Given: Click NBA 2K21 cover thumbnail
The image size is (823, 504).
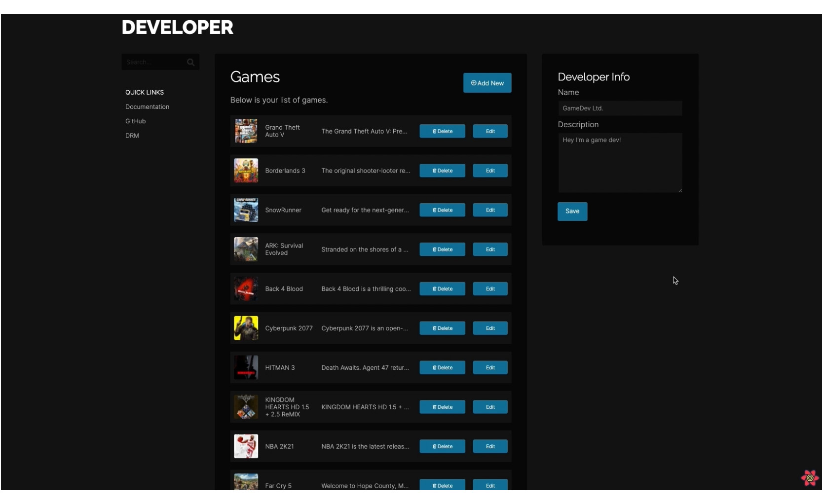Looking at the screenshot, I should point(246,447).
